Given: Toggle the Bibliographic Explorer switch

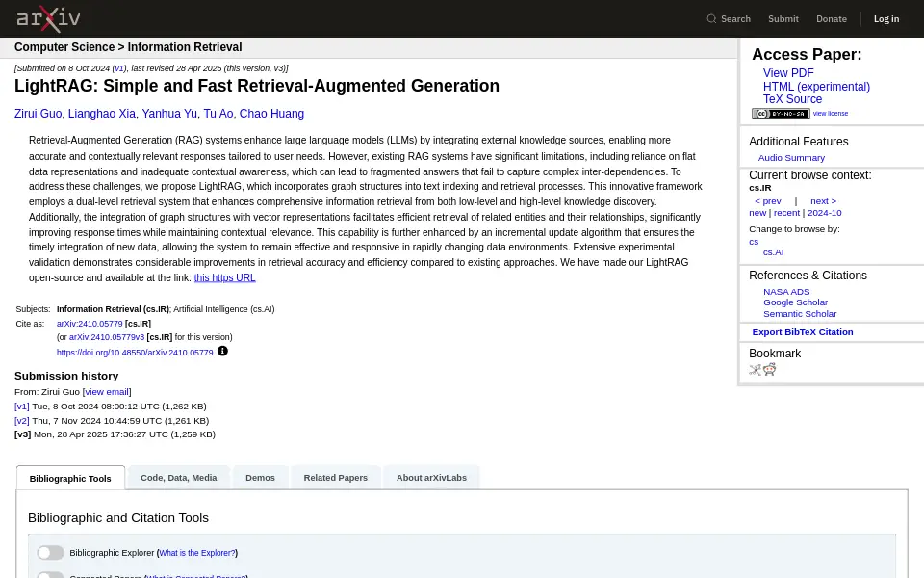Looking at the screenshot, I should [x=50, y=553].
